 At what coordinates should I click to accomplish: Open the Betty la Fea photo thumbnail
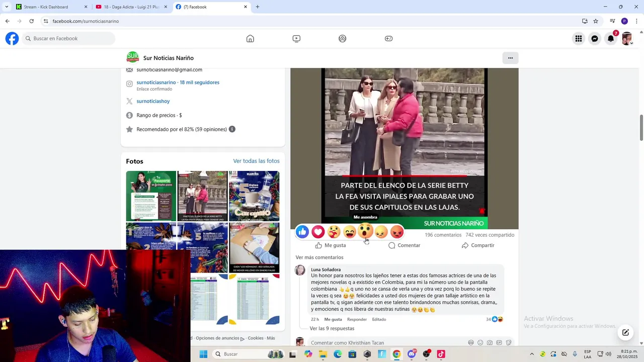203,196
